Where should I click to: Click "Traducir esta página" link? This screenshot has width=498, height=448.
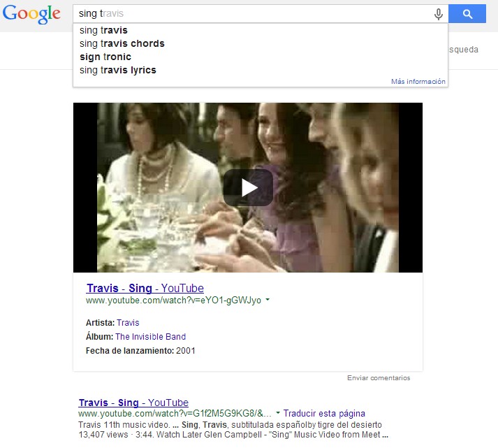324,413
